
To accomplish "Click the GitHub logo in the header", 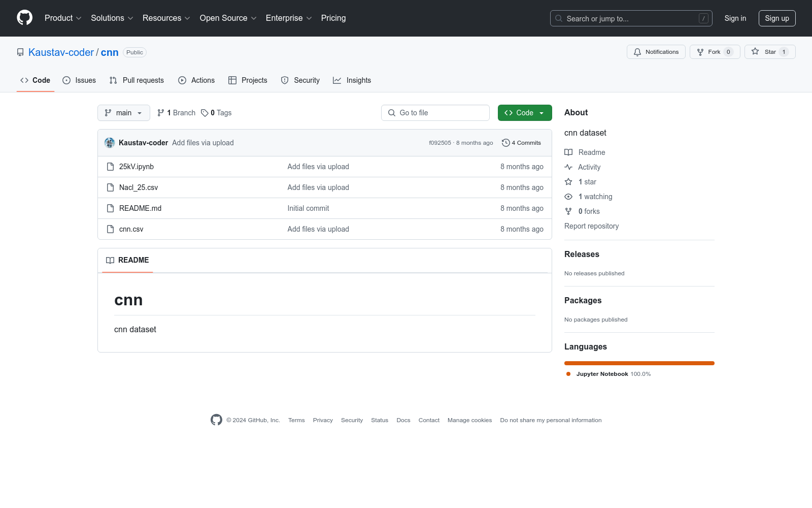I will [24, 18].
